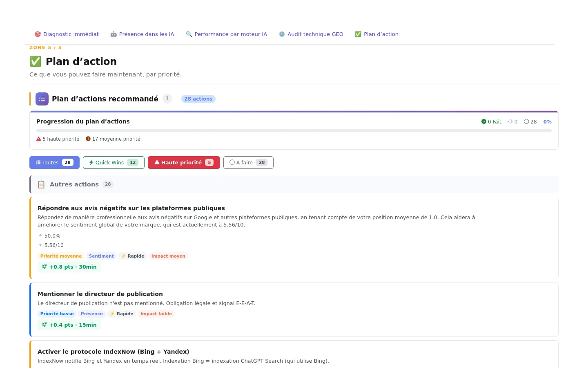Go to Performance par moteur IA tab
Viewport: 588px width, 368px height.
pyautogui.click(x=227, y=34)
